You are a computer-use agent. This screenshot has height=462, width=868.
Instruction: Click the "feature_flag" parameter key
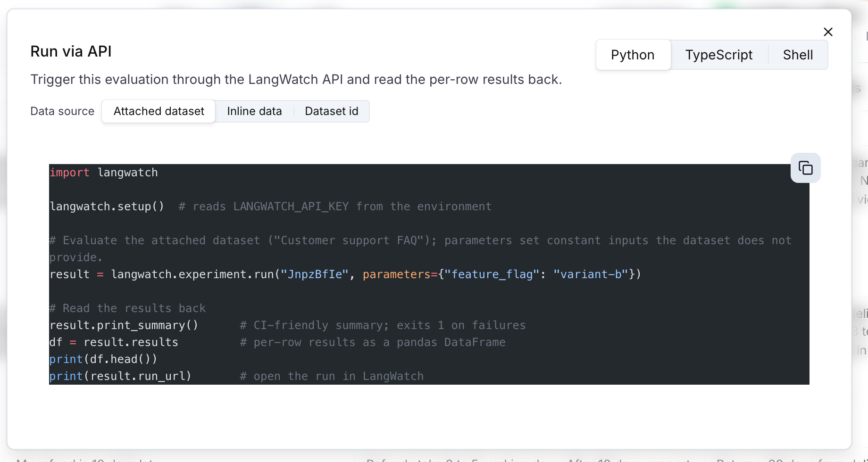[492, 274]
